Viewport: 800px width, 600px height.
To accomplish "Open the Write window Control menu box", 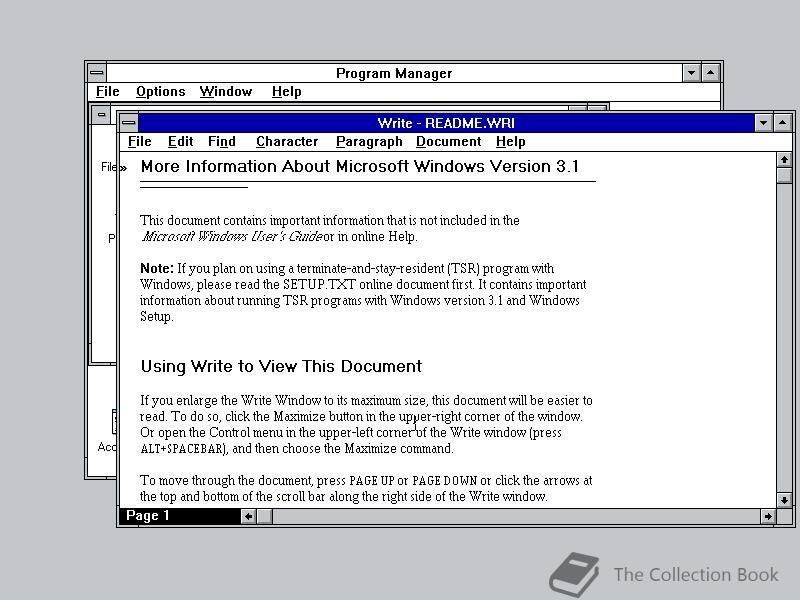I will pos(129,122).
